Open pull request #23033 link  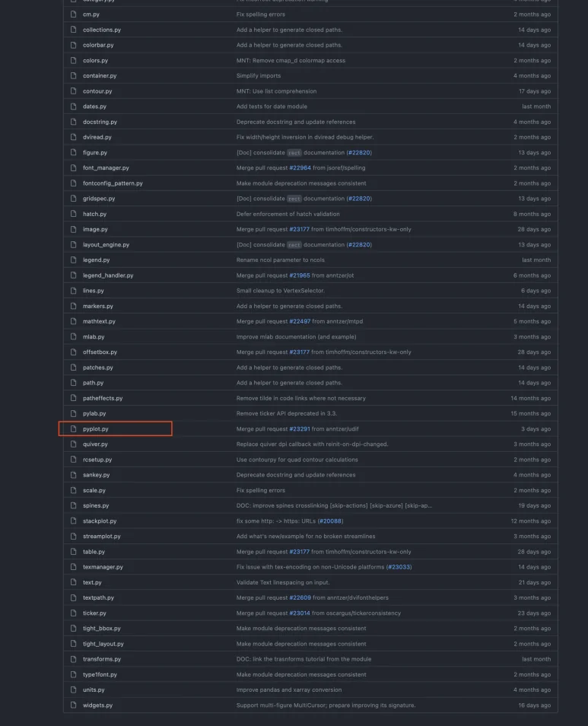pos(399,567)
